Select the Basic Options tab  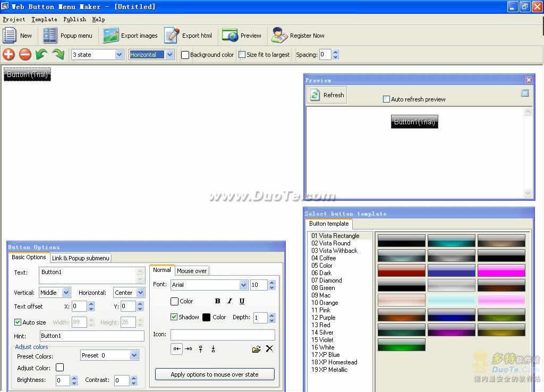pos(29,257)
